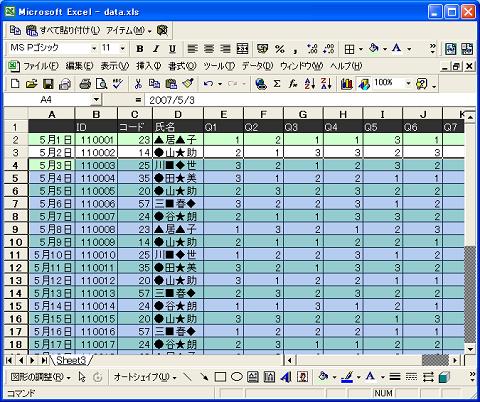Open the font name dropdown
This screenshot has width=480, height=402.
coord(94,49)
